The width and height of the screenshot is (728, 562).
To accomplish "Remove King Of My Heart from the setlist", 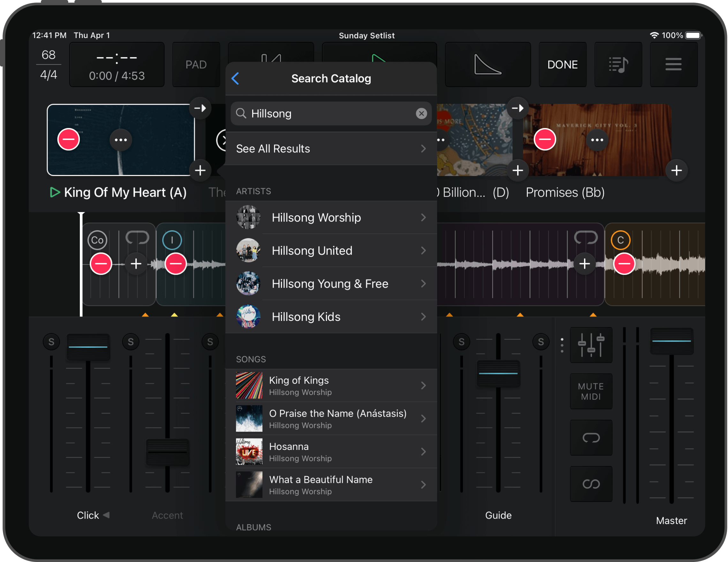I will click(68, 140).
